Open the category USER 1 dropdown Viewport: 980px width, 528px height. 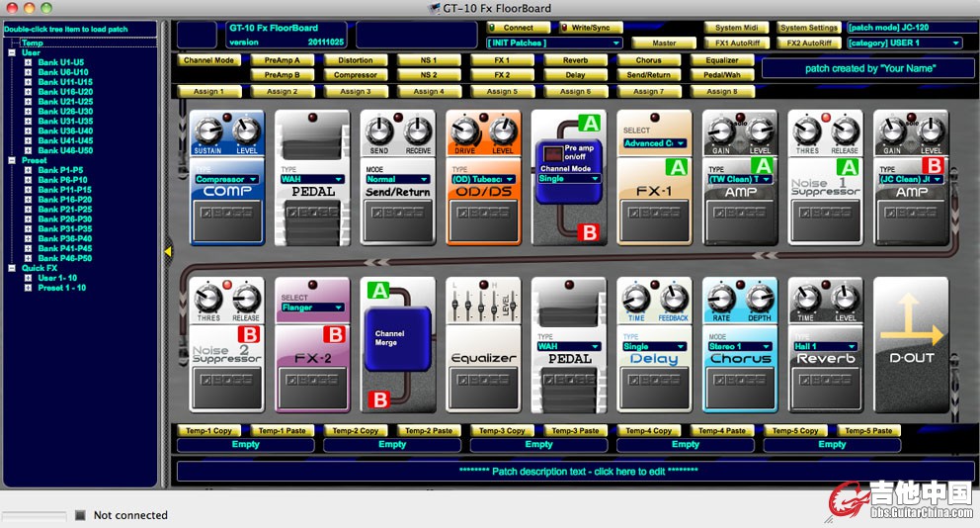point(904,43)
